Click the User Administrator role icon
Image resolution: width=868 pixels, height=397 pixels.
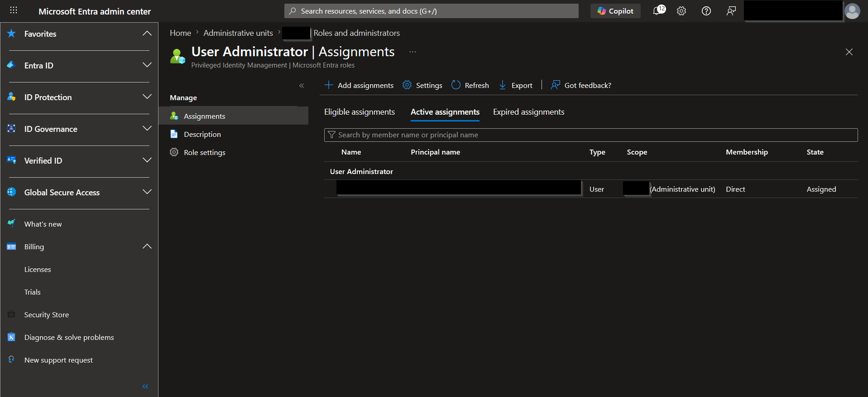(x=177, y=57)
